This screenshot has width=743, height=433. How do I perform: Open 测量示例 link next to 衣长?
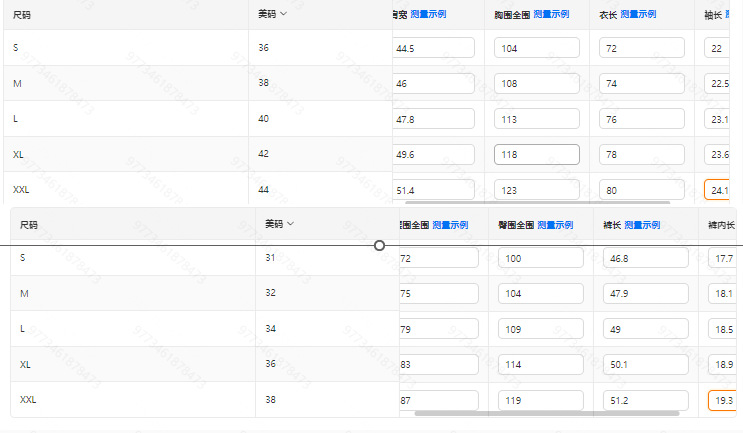point(638,14)
